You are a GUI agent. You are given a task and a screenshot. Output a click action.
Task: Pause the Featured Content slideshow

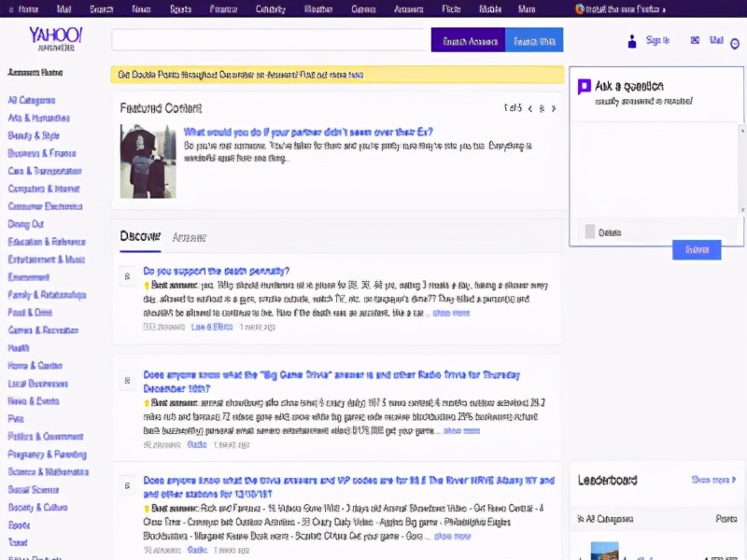[x=542, y=109]
